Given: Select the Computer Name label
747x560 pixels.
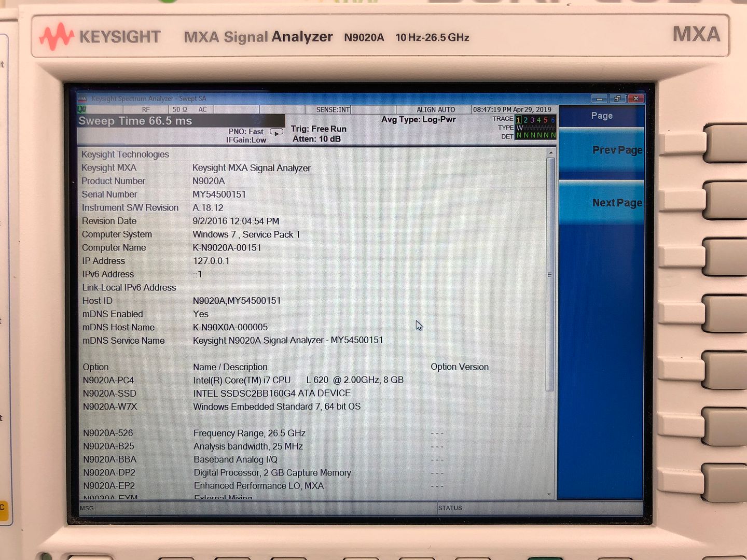Looking at the screenshot, I should [114, 248].
